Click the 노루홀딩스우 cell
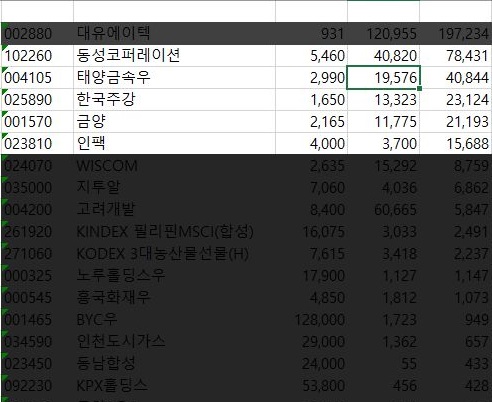The image size is (492, 402). click(174, 276)
